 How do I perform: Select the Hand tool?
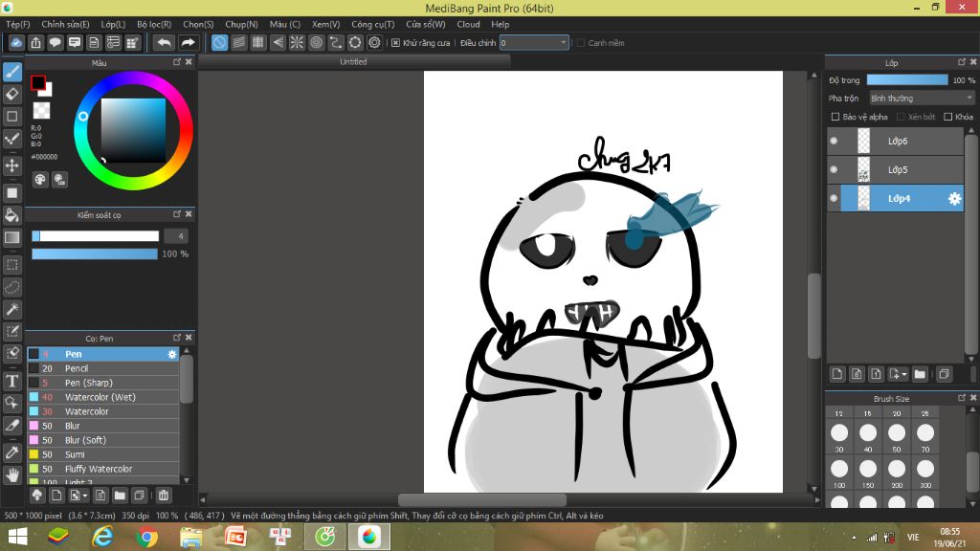pyautogui.click(x=11, y=474)
